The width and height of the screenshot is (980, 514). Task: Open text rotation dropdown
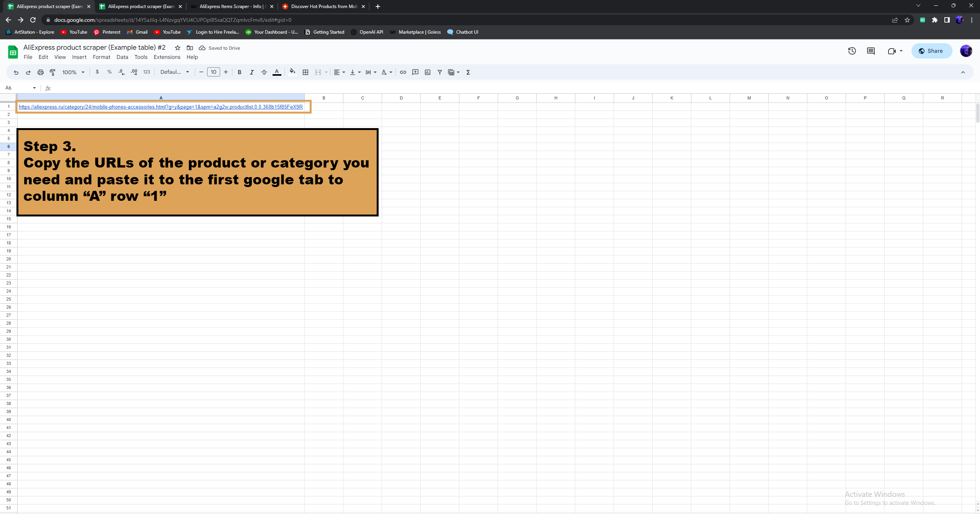pos(387,72)
